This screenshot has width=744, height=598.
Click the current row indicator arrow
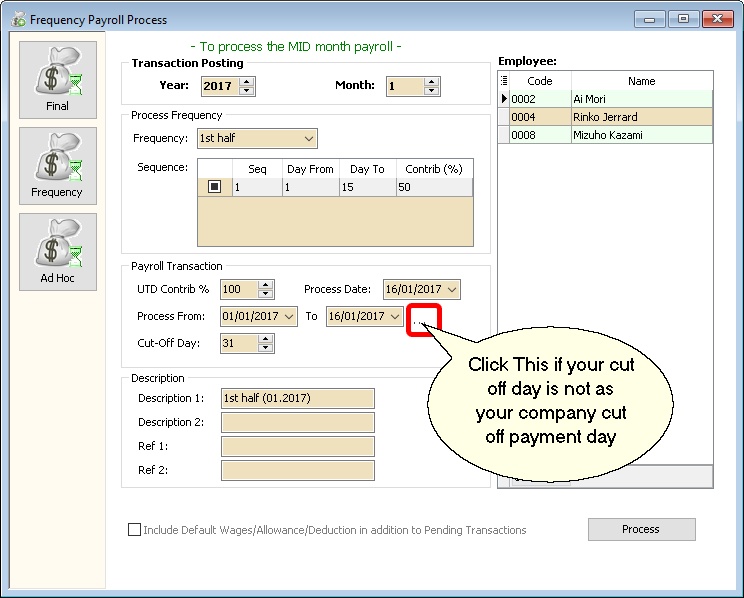[x=504, y=99]
